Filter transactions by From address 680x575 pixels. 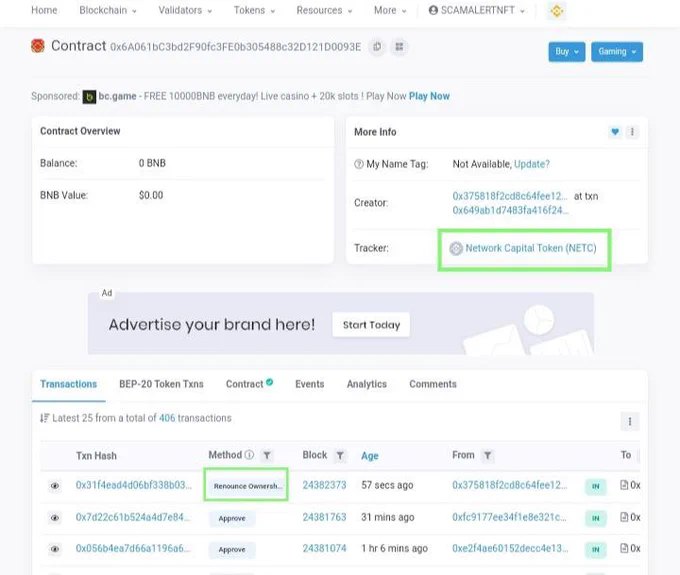(x=487, y=455)
